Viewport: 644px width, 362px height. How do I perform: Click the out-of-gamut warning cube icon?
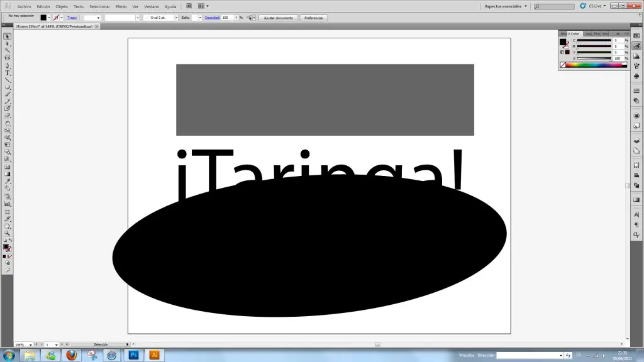pos(562,52)
